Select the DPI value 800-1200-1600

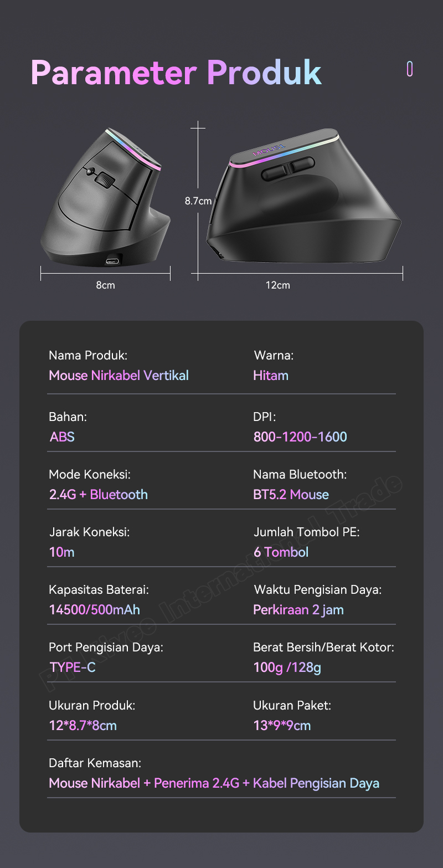tap(300, 436)
